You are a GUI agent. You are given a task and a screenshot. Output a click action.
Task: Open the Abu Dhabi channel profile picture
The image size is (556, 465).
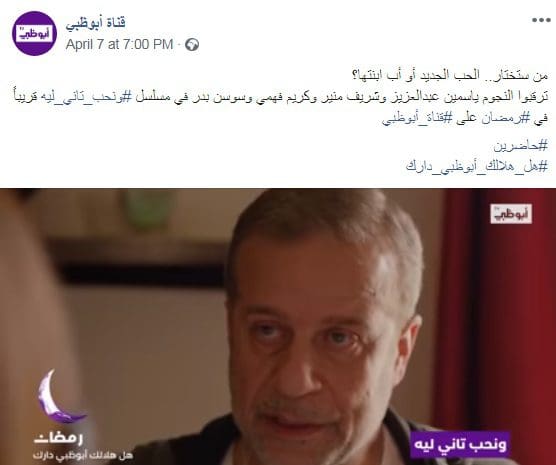click(34, 33)
